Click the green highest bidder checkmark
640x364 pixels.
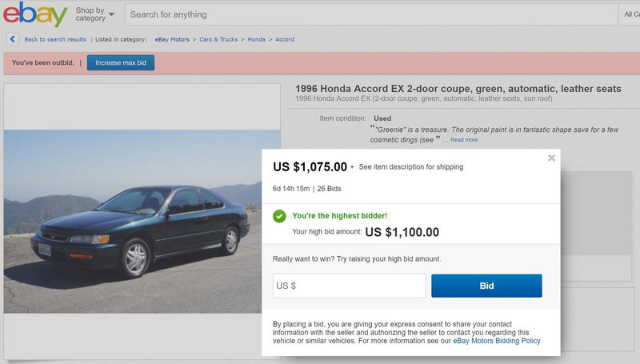(279, 216)
